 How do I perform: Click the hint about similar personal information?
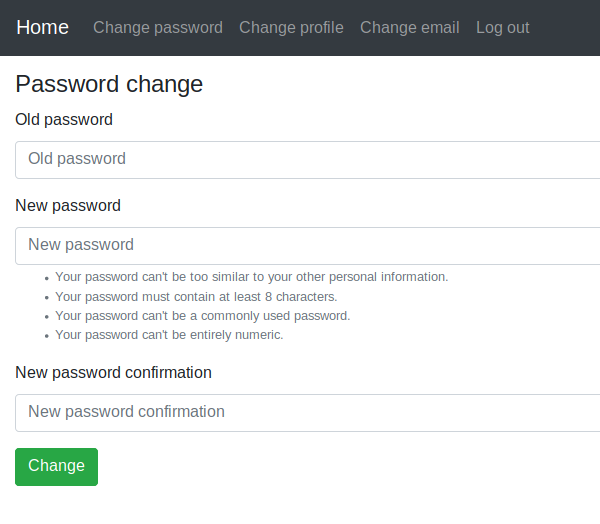pos(251,277)
